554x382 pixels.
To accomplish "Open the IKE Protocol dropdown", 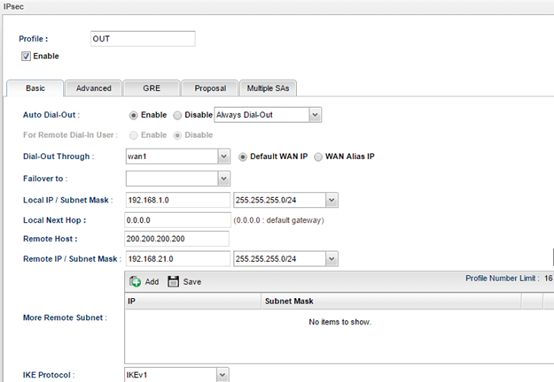I will click(x=177, y=375).
